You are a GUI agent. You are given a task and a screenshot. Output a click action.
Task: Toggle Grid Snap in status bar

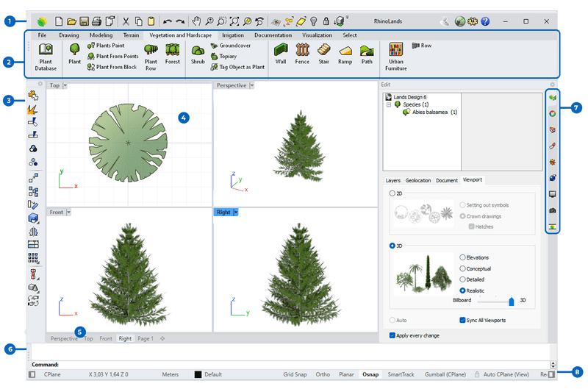294,374
